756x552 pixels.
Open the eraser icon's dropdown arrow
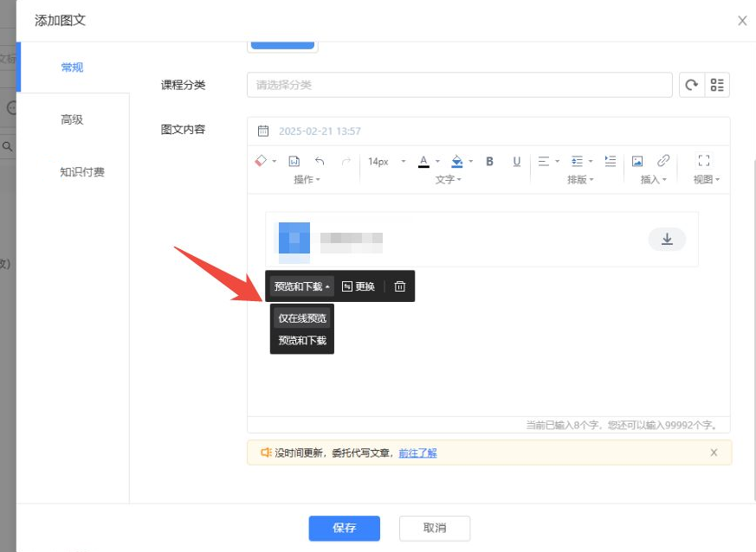[274, 162]
